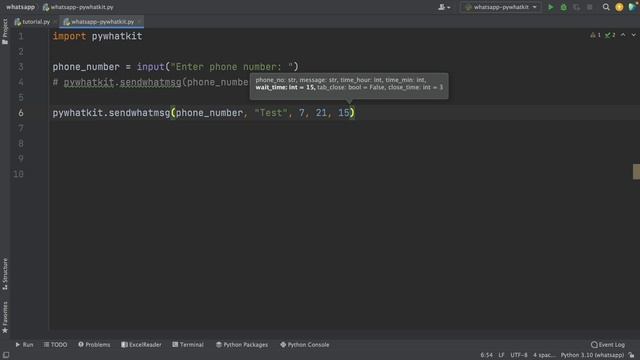Viewport: 640px width, 360px height.
Task: Click the stop process icon
Action: coord(589,7)
